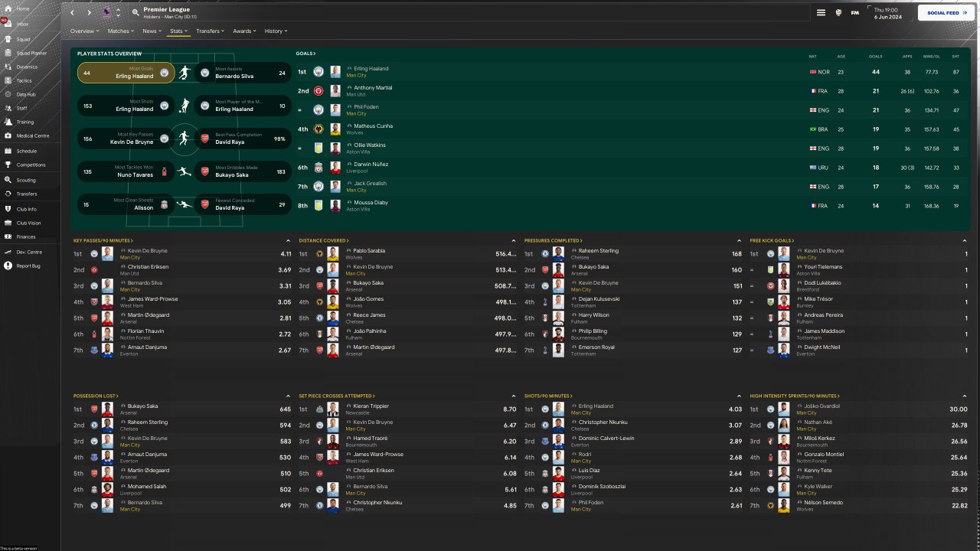This screenshot has height=551, width=980.
Task: Collapse the Pressures Completed panel
Action: 739,241
